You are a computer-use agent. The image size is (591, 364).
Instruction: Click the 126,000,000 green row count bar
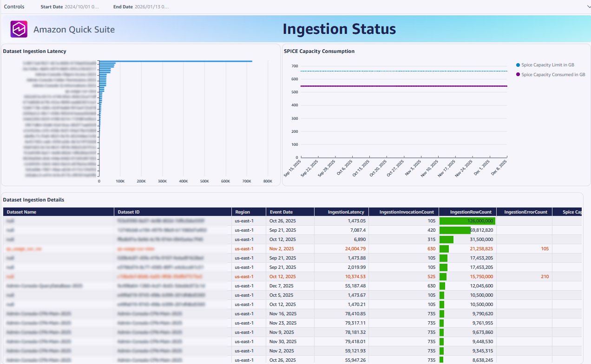tap(467, 221)
